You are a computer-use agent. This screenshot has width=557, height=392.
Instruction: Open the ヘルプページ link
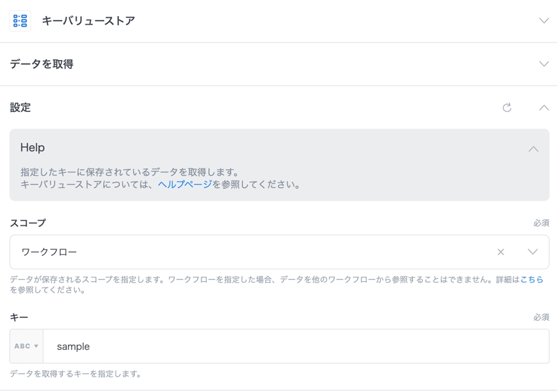185,185
